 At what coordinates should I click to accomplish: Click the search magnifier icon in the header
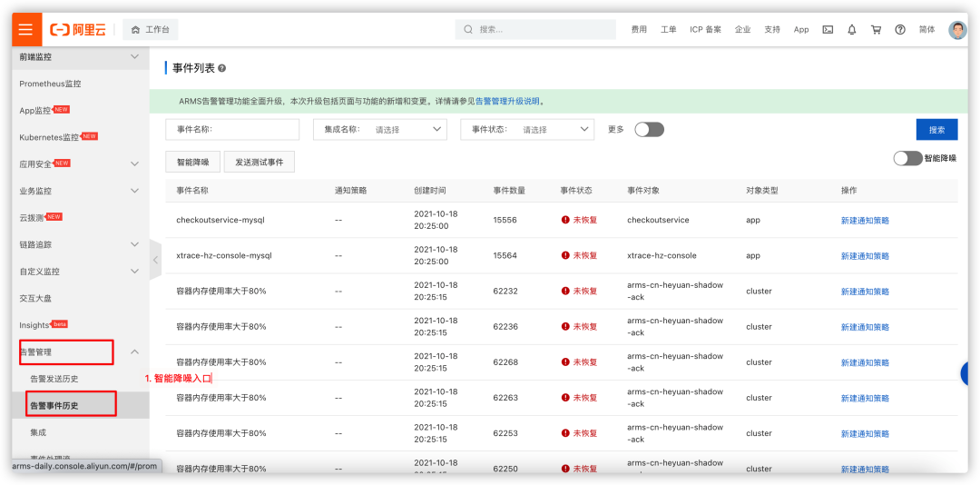coord(469,29)
